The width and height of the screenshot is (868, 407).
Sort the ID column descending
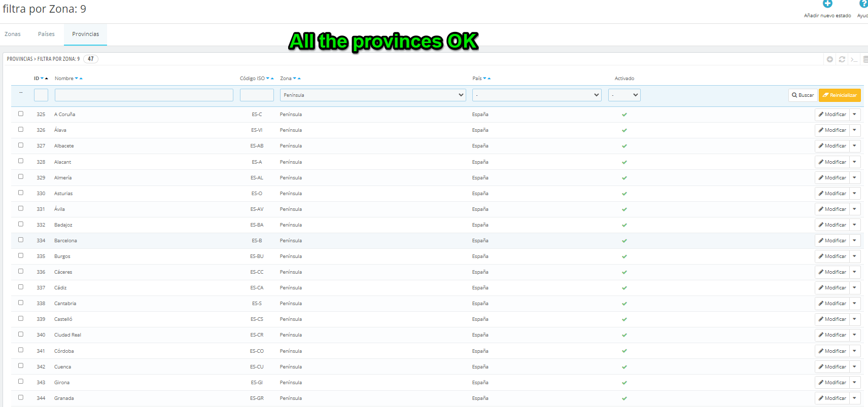(x=42, y=79)
